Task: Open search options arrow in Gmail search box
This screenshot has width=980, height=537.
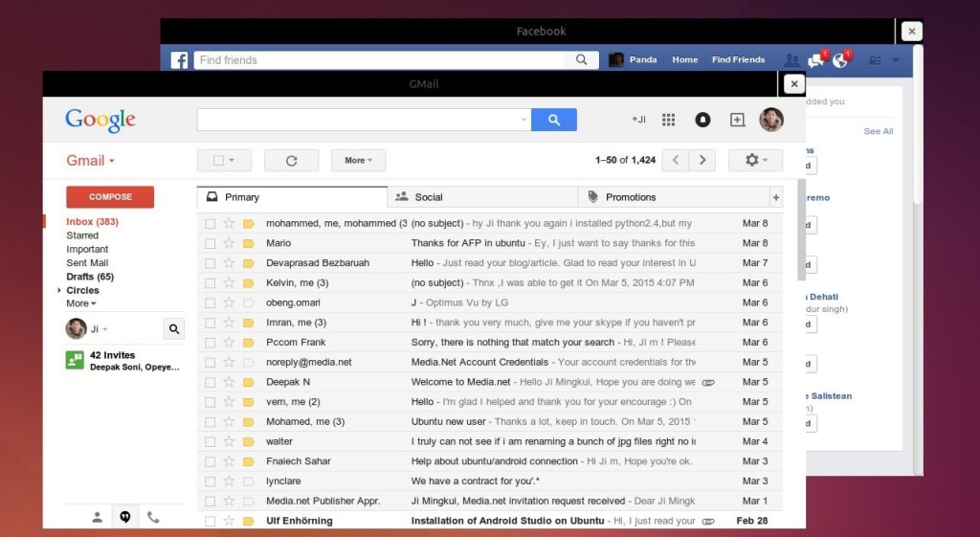Action: pos(523,120)
